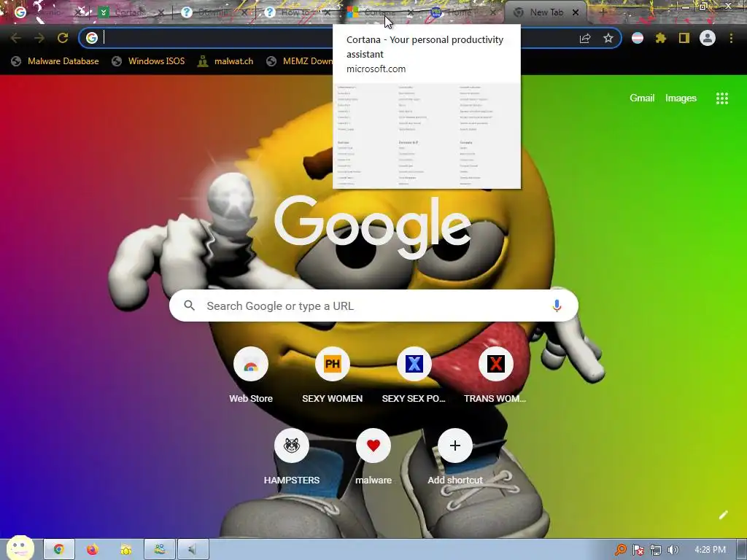Open the Windows ISOS bookmark
This screenshot has width=747, height=560.
[148, 61]
